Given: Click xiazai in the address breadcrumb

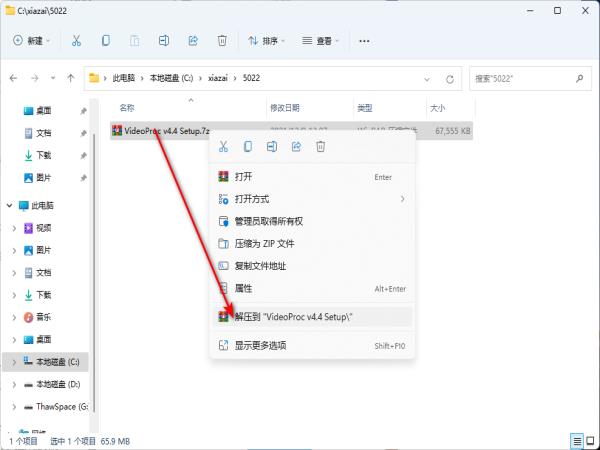Looking at the screenshot, I should click(x=218, y=78).
